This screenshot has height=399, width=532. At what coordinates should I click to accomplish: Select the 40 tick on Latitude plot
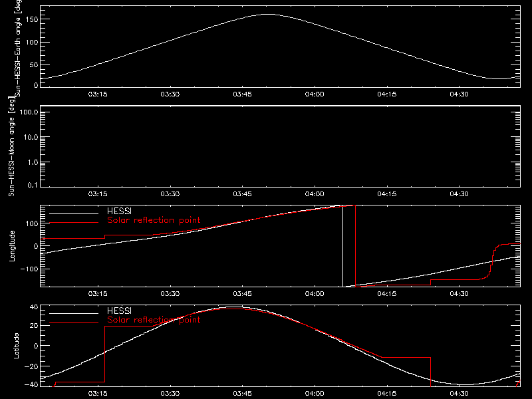[x=34, y=307]
